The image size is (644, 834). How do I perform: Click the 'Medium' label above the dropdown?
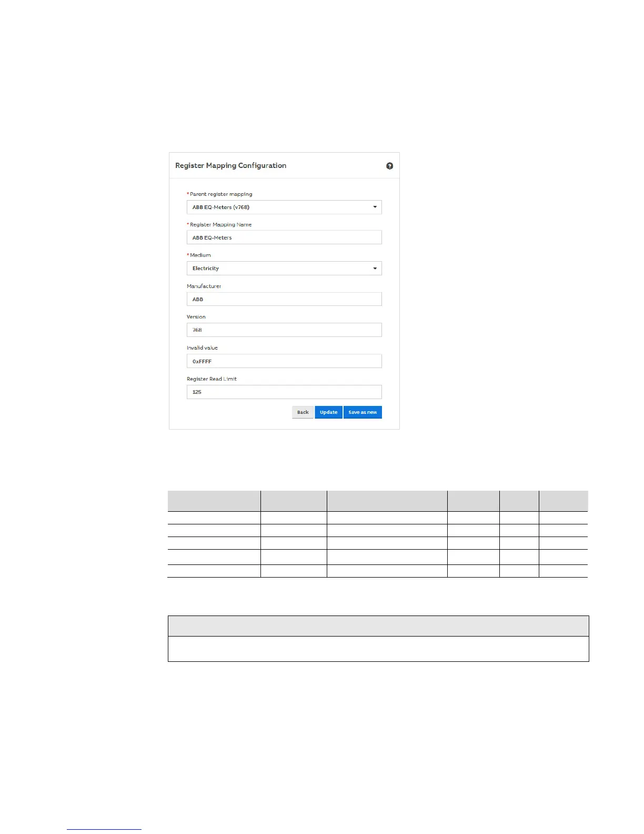[200, 255]
